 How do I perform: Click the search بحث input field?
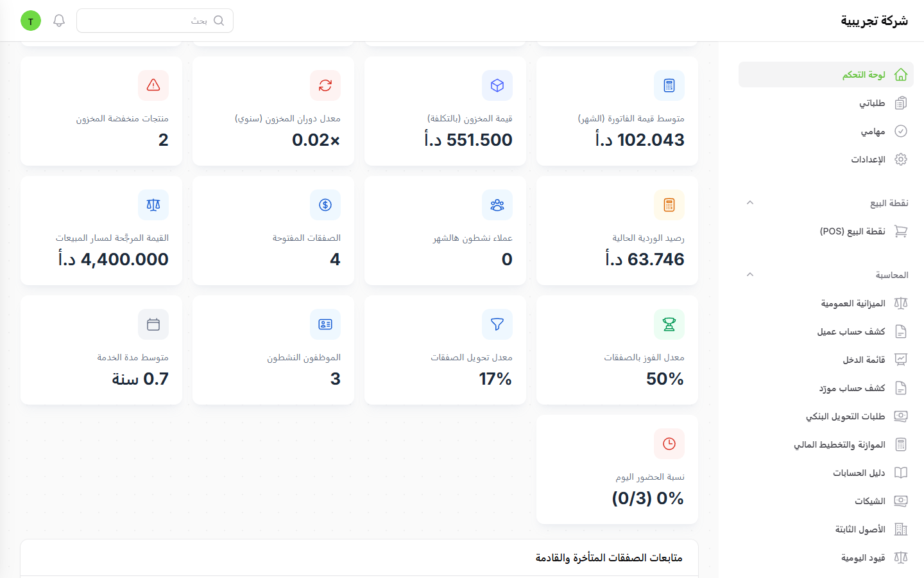(x=155, y=21)
